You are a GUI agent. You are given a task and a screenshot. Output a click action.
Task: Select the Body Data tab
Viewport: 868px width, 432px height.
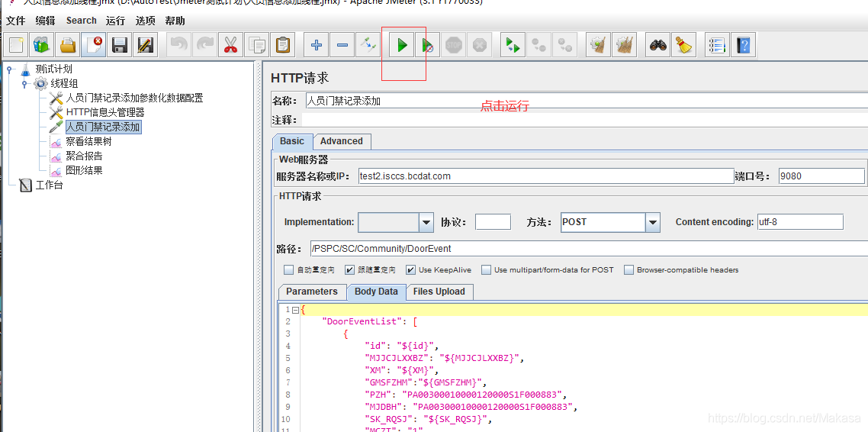377,292
